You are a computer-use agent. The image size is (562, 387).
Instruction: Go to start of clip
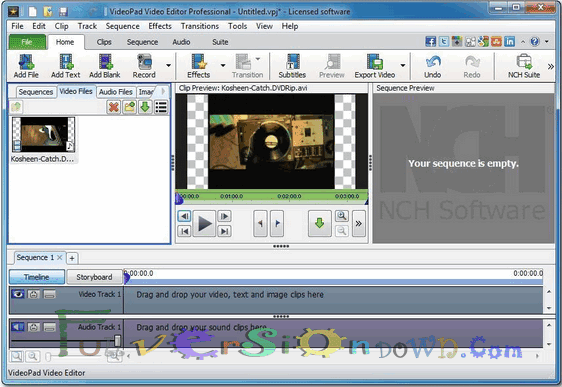tap(185, 231)
